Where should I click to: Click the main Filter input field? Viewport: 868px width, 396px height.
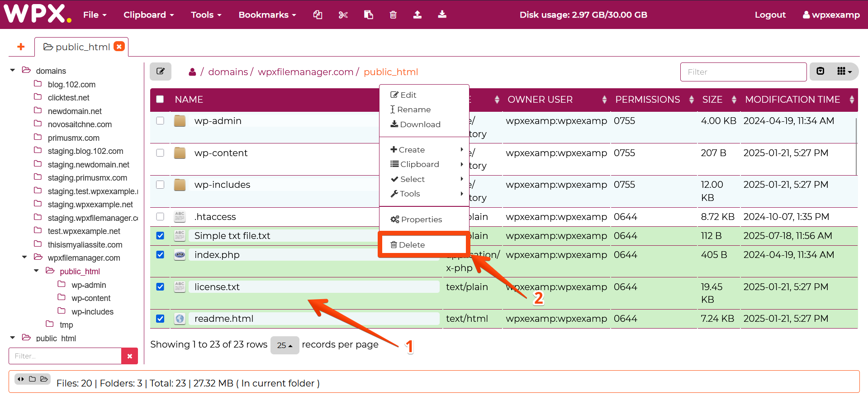coord(743,72)
